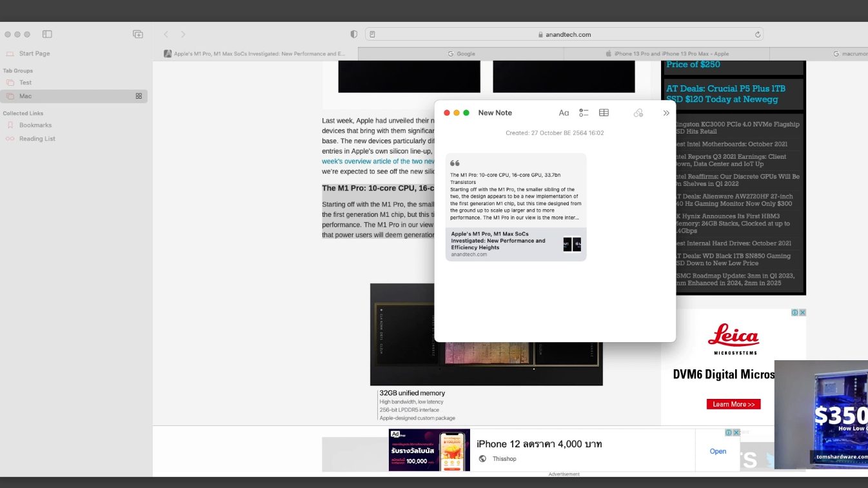The height and width of the screenshot is (488, 868).
Task: Open Bookmarks in the sidebar
Action: (35, 125)
